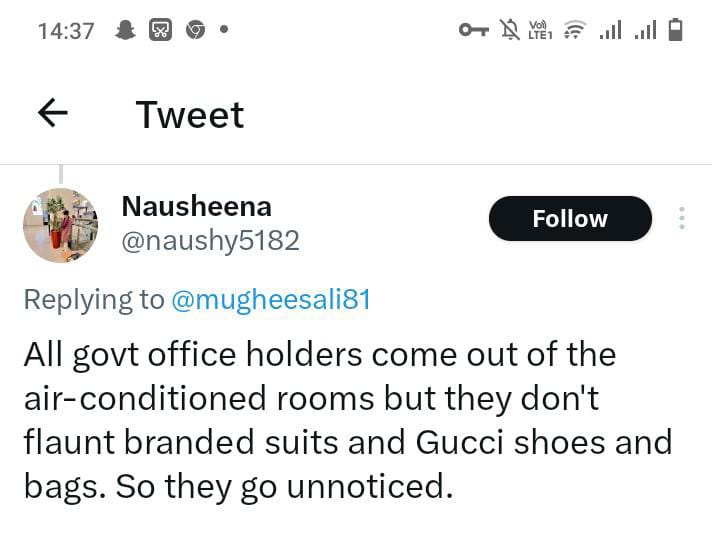712x533 pixels.
Task: Tap the Tweet header title
Action: point(190,115)
